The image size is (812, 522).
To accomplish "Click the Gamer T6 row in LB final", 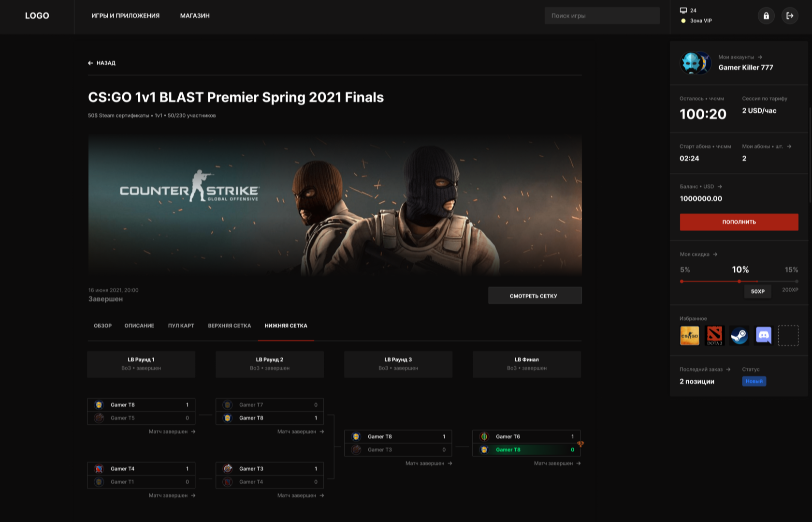I will coord(527,436).
